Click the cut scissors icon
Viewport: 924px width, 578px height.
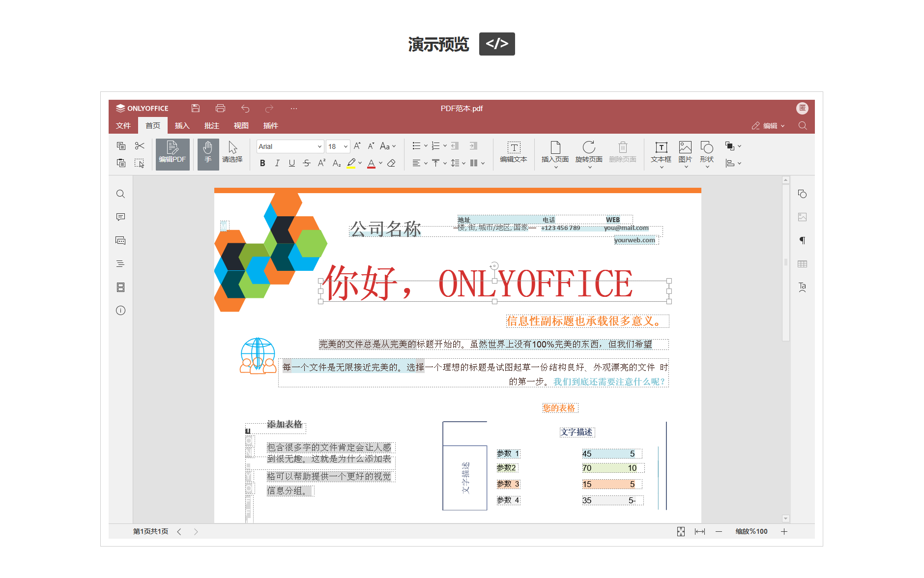140,146
